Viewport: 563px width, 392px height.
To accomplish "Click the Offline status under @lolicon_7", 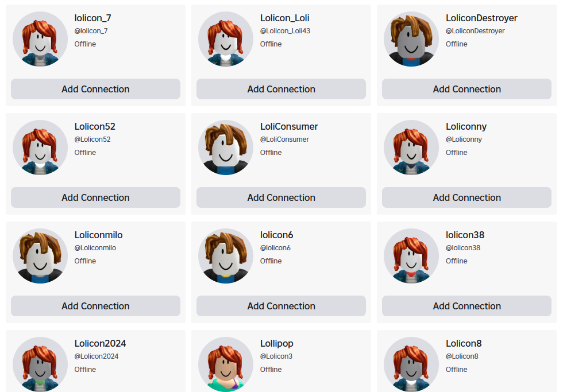I will click(85, 44).
